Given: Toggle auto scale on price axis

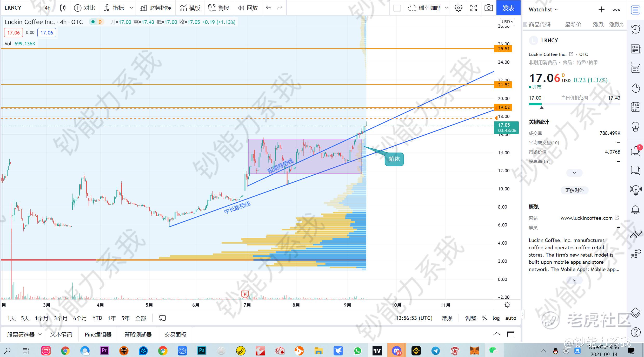Looking at the screenshot, I should pos(510,318).
